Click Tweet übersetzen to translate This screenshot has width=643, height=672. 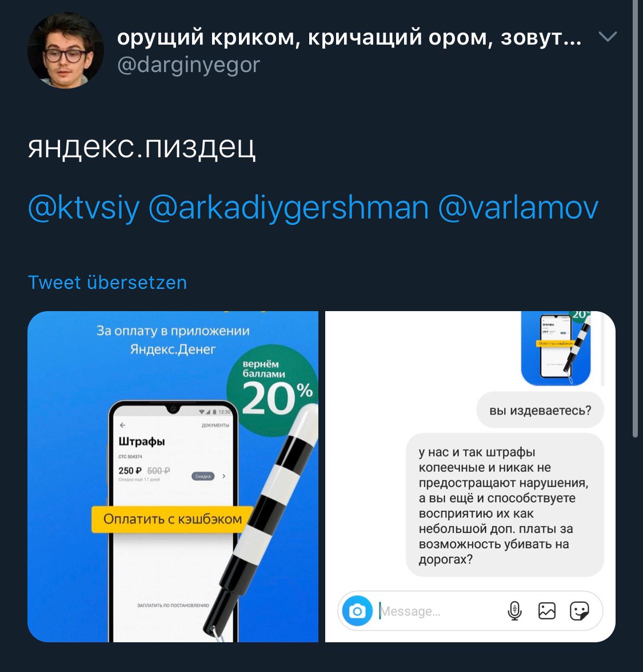[107, 283]
